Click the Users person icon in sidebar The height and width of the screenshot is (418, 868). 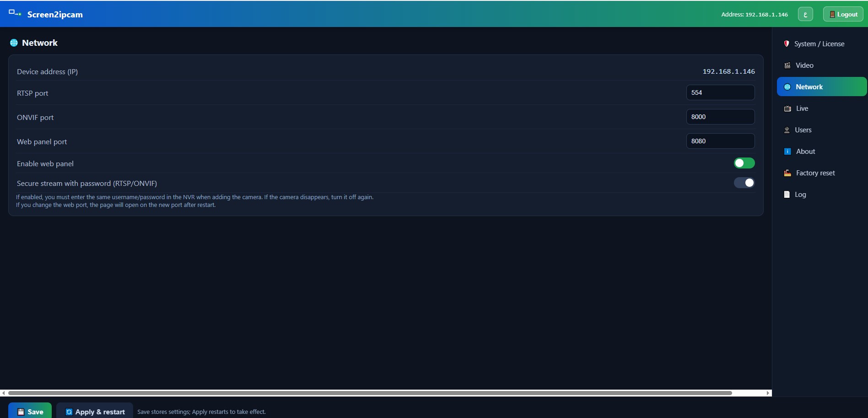(787, 130)
